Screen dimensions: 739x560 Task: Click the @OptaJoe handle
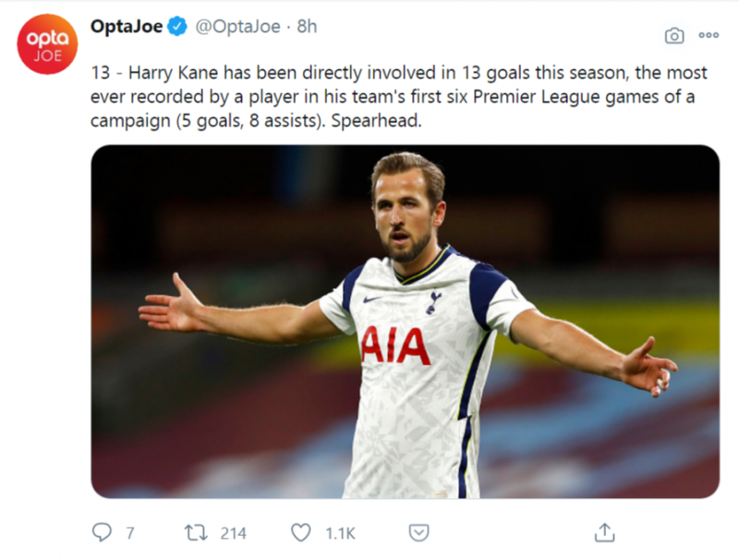(238, 27)
